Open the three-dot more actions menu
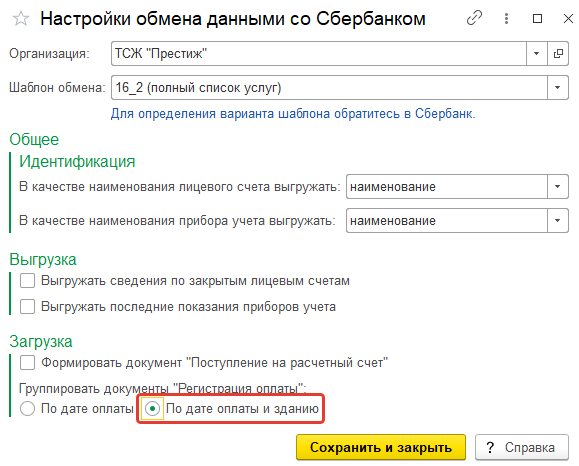 [506, 18]
